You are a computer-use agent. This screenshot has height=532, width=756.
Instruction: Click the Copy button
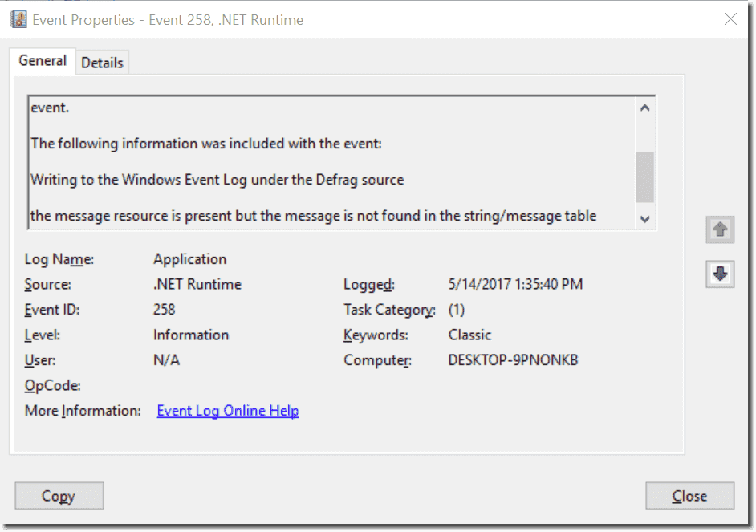pyautogui.click(x=59, y=495)
